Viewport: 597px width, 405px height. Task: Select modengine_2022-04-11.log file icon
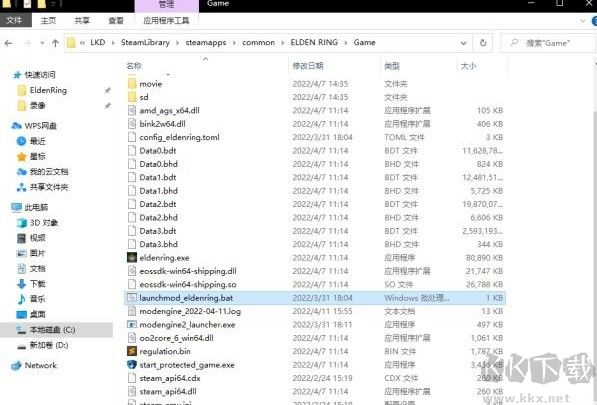132,311
